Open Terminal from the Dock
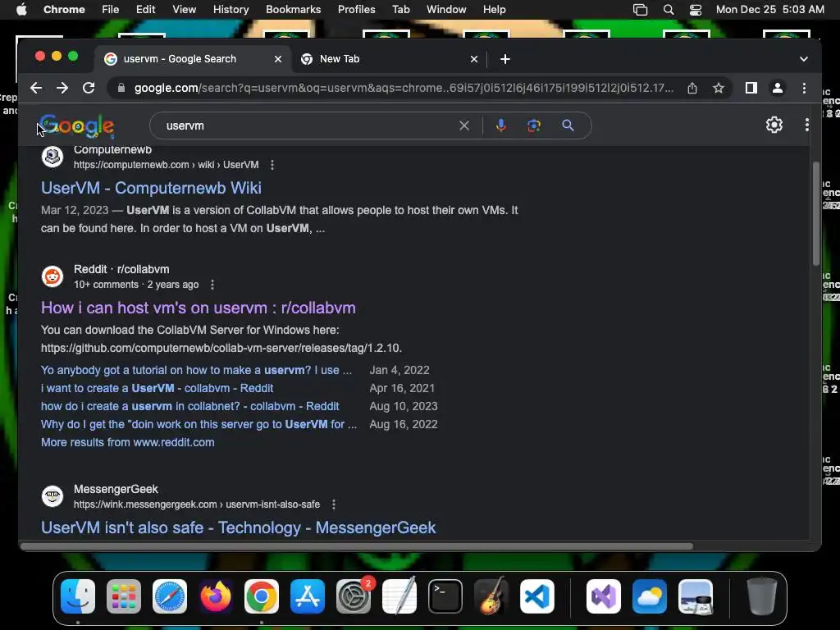This screenshot has height=630, width=840. click(445, 596)
